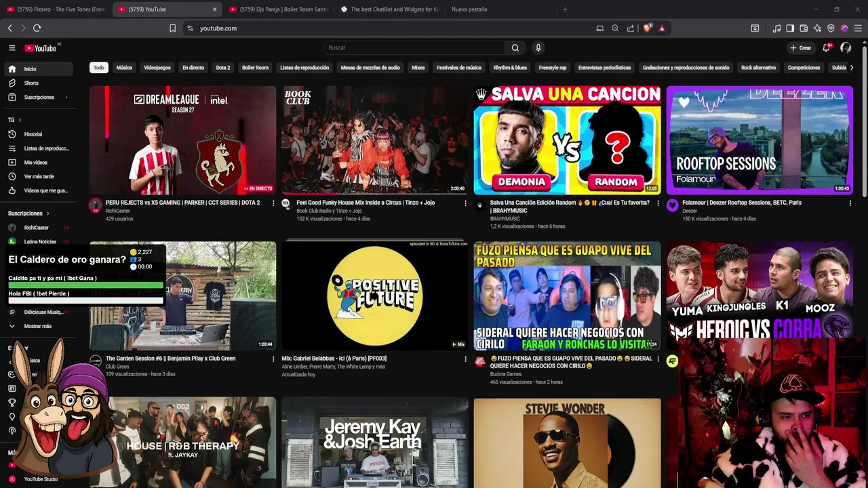868x488 pixels.
Task: Close the current YouTube browser tab
Action: point(214,9)
